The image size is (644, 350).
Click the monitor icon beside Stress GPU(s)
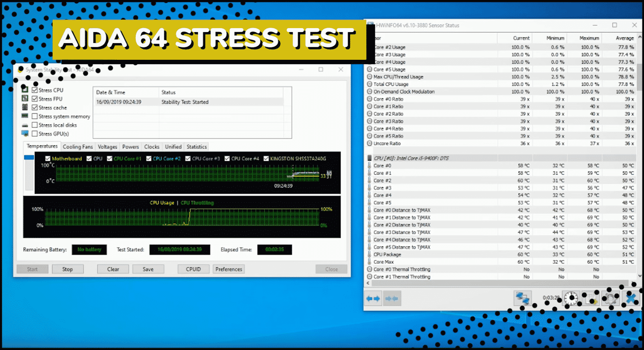(x=25, y=133)
